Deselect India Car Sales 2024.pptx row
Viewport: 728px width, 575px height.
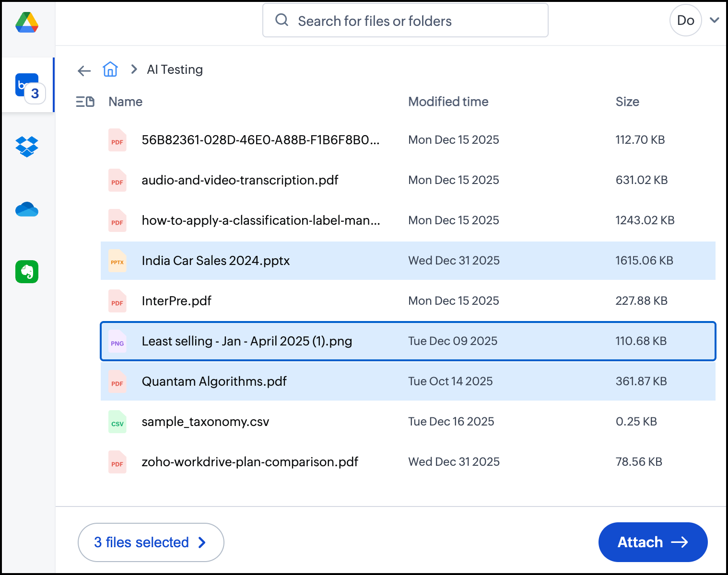[216, 261]
